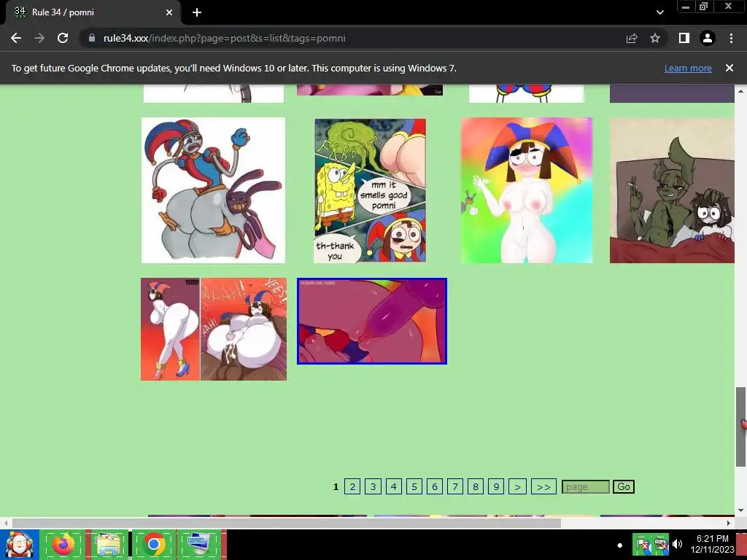Click the address bar URL
The width and height of the screenshot is (747, 560).
point(225,38)
